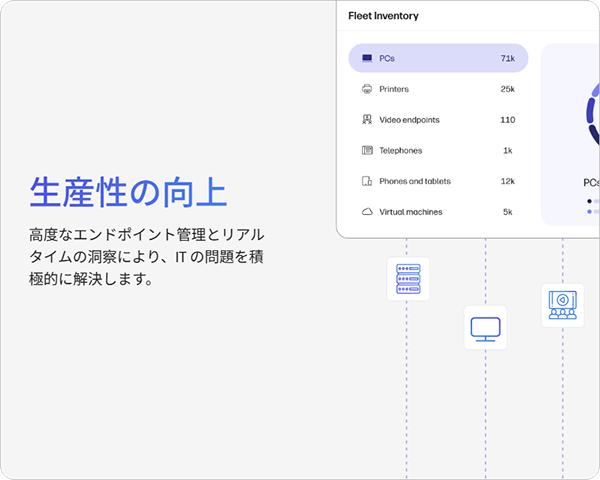This screenshot has width=600, height=480.
Task: Select the Printers label in the list
Action: (x=395, y=89)
